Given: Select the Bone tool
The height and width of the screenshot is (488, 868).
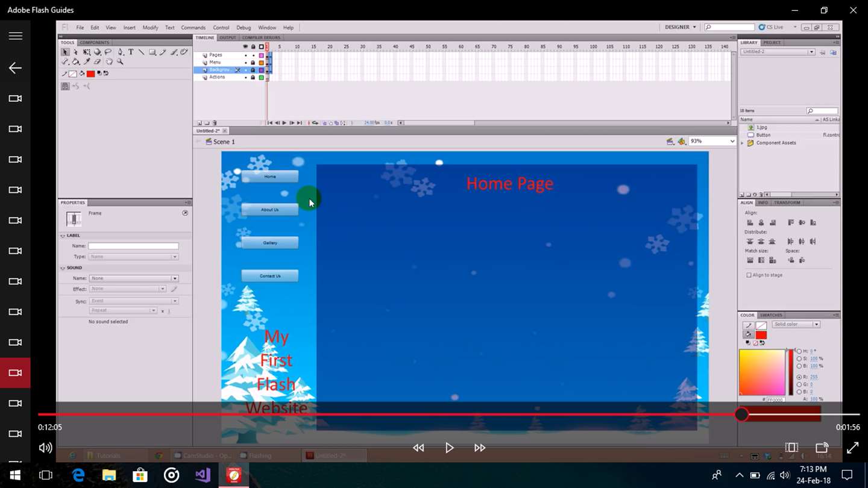Looking at the screenshot, I should [65, 62].
